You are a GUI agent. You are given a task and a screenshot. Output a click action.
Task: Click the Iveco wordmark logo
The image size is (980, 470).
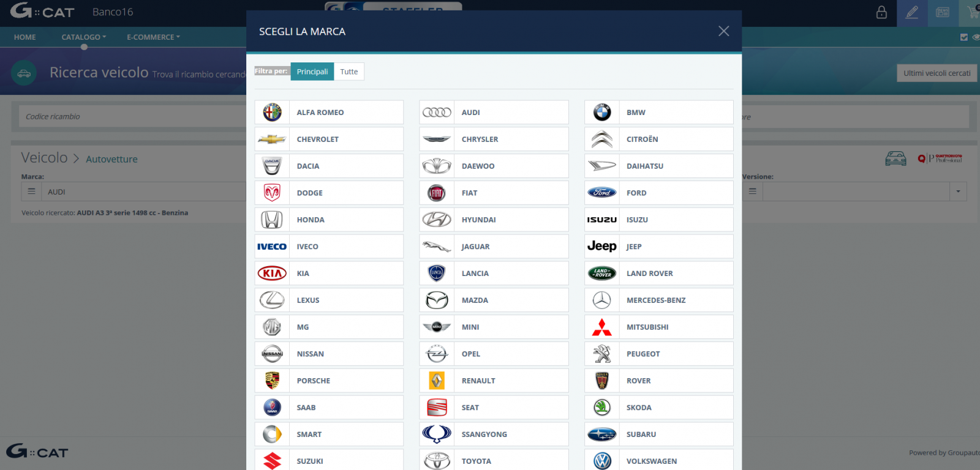click(x=272, y=247)
